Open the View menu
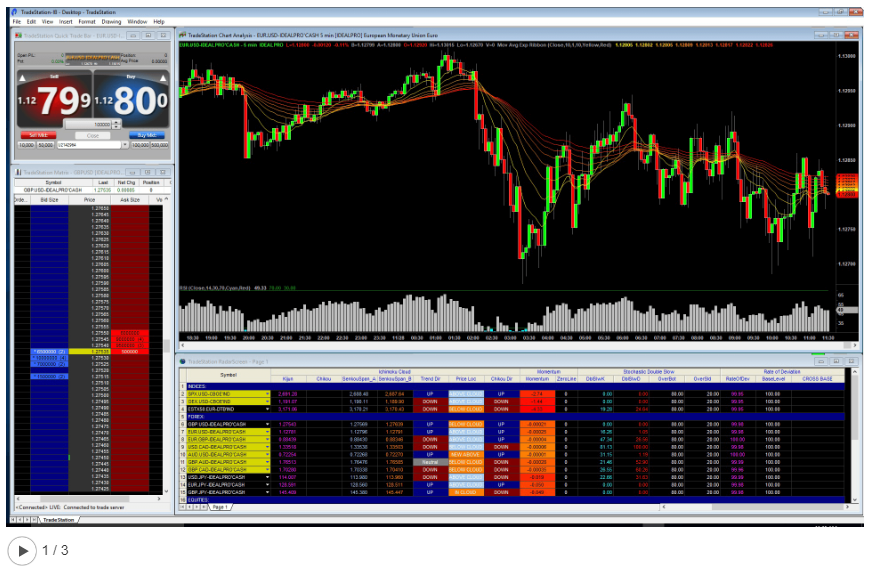The width and height of the screenshot is (869, 574). (x=47, y=22)
